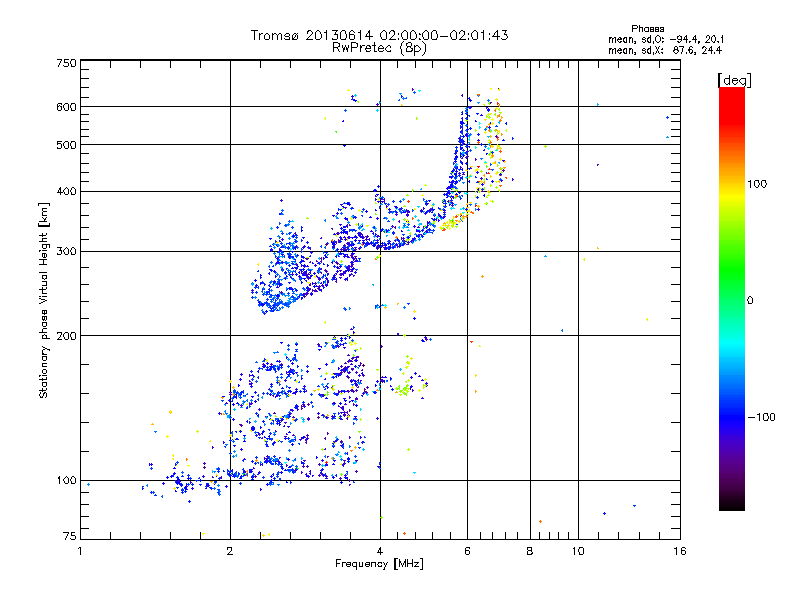Click the x-axis tick label '1'
Image resolution: width=800 pixels, height=600 pixels.
(80, 551)
